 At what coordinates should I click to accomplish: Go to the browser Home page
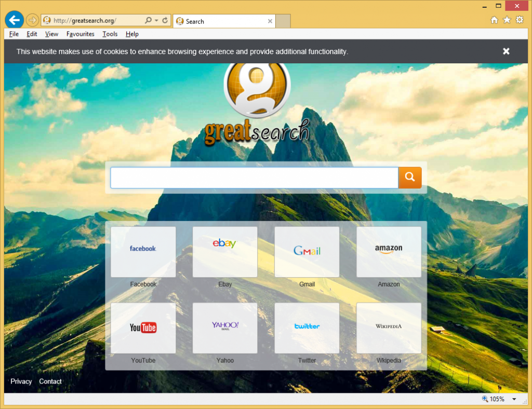click(x=495, y=20)
